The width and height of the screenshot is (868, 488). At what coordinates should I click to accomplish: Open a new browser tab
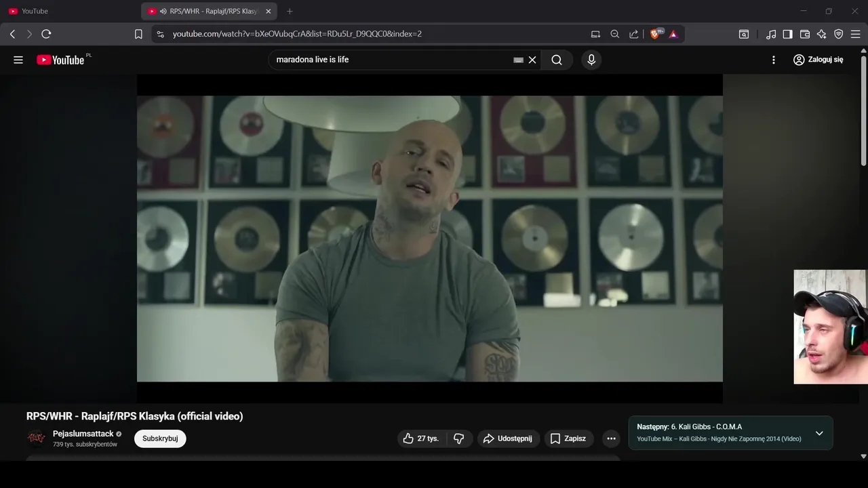point(290,12)
